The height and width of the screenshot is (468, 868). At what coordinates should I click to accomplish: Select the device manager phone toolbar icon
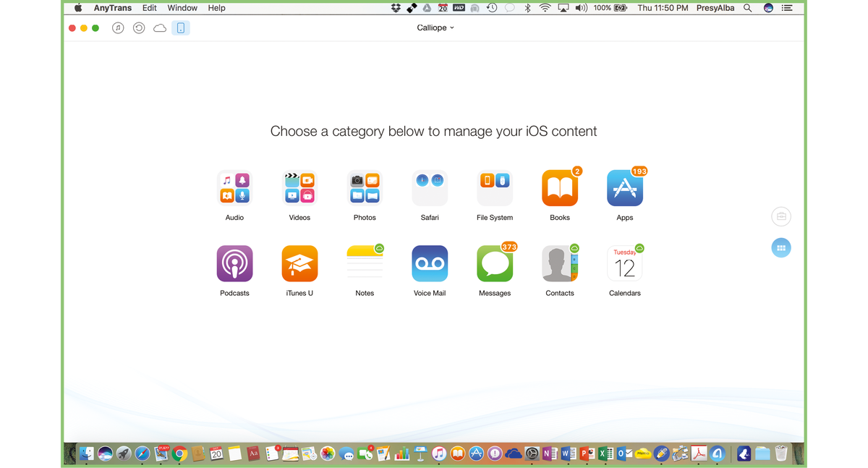click(181, 27)
